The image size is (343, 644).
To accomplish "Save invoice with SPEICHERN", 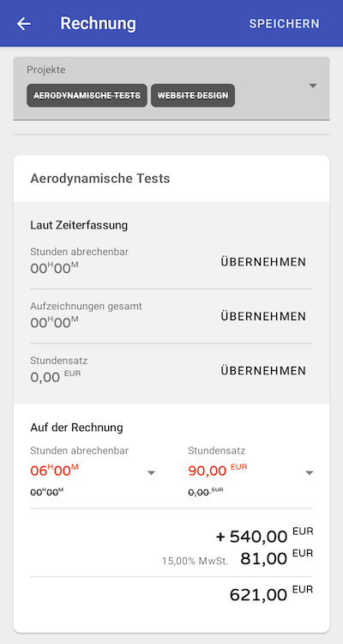I will 284,24.
